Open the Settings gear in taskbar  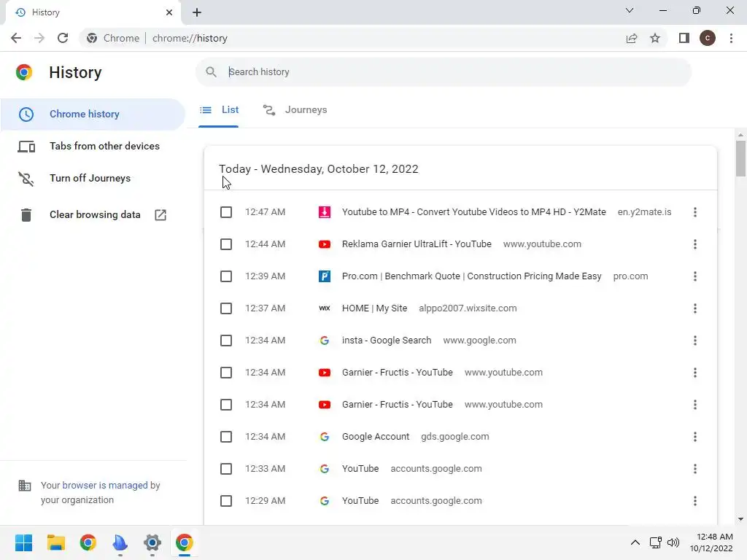[x=152, y=542]
